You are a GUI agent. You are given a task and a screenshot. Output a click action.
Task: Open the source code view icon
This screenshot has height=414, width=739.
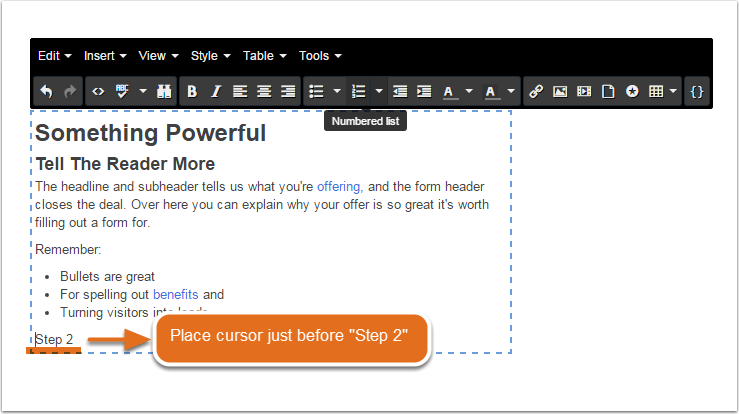pyautogui.click(x=98, y=91)
